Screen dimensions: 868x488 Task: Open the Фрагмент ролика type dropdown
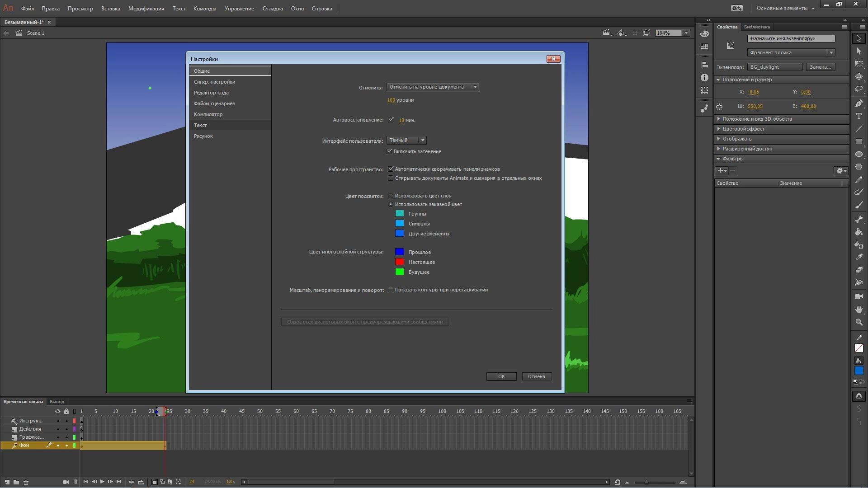(791, 52)
